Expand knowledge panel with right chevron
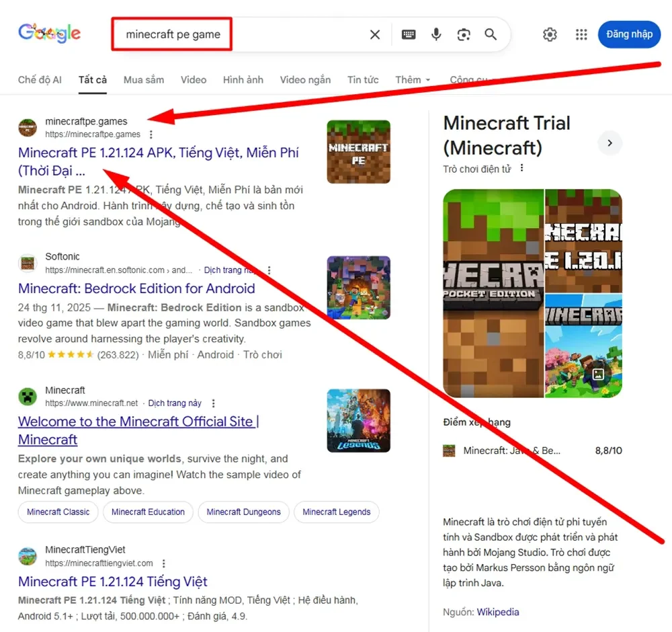The image size is (672, 632). (x=610, y=143)
